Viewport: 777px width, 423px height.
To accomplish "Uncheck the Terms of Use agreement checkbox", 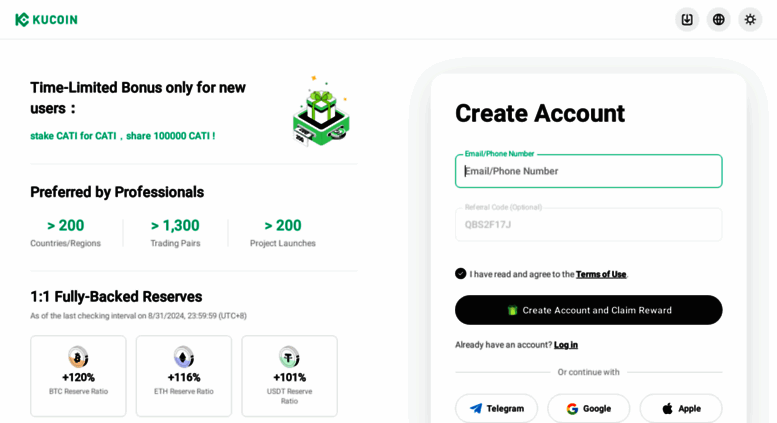I will (x=460, y=273).
